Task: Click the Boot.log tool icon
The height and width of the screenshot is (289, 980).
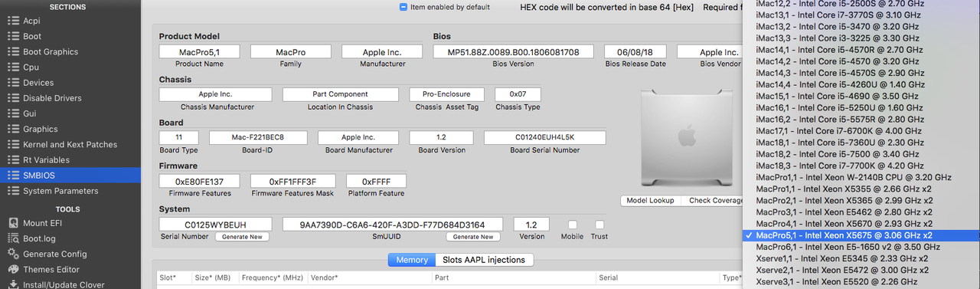Action: click(13, 238)
